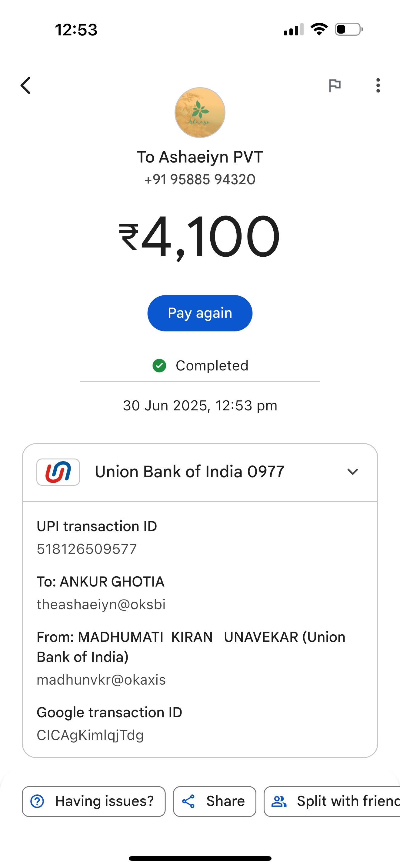Tap the Ashaeiyn profile picture
Image resolution: width=400 pixels, height=868 pixels.
point(200,113)
